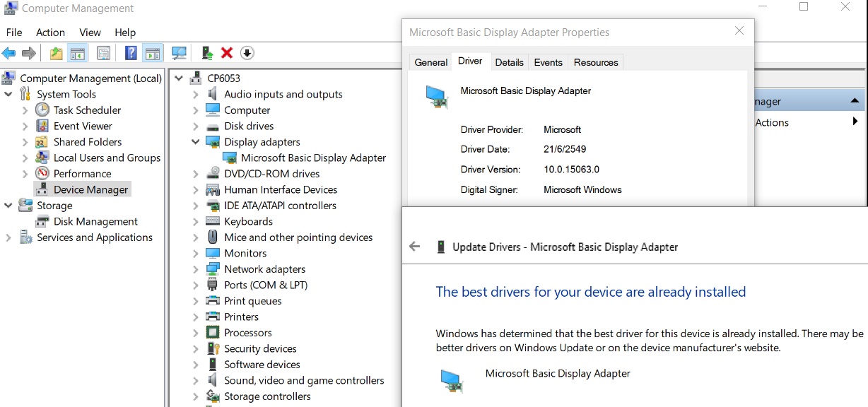The image size is (868, 407).
Task: Select Computer Management (Local) root node
Action: [90, 78]
